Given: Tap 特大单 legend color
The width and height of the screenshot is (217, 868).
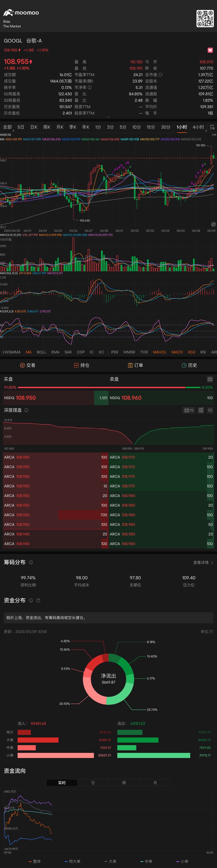Looking at the screenshot, I should coord(66,861).
